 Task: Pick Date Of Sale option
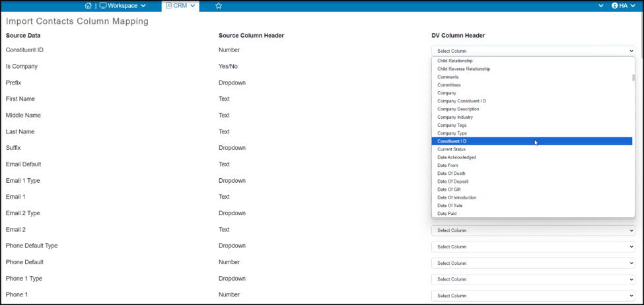[x=532, y=206]
